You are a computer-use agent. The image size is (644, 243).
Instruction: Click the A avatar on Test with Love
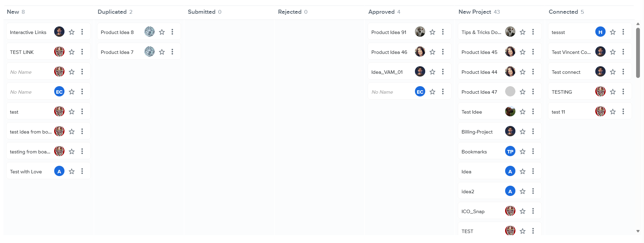coord(59,171)
